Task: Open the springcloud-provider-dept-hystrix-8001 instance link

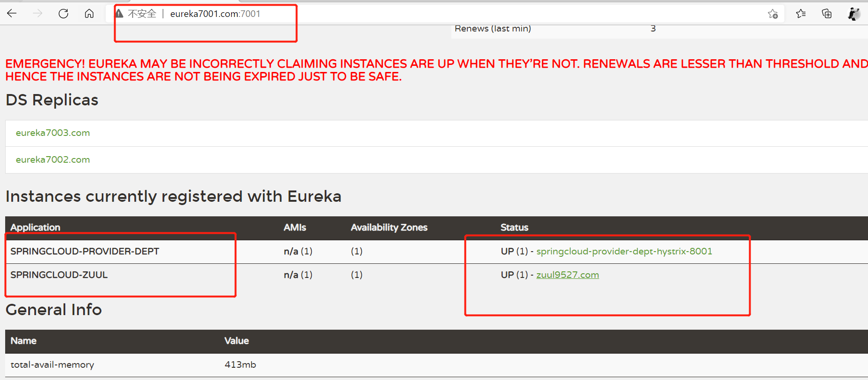Action: [x=624, y=252]
